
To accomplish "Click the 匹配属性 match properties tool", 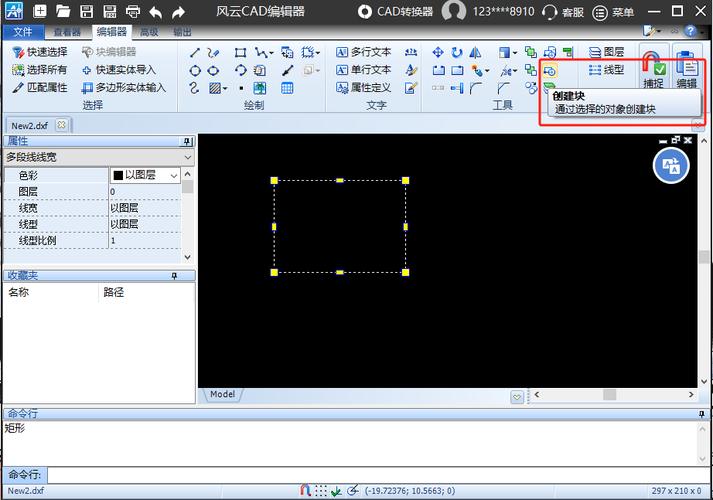I will click(x=40, y=88).
